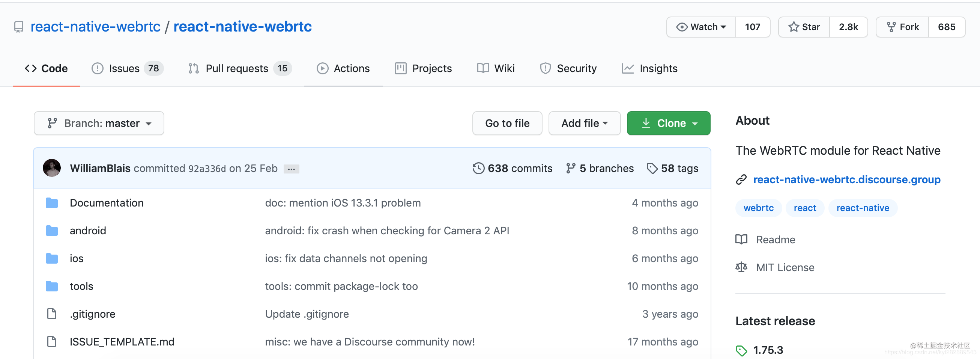Click the Go to file button

pos(507,123)
